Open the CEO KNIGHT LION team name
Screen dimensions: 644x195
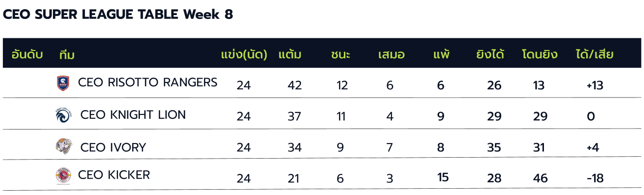133,115
